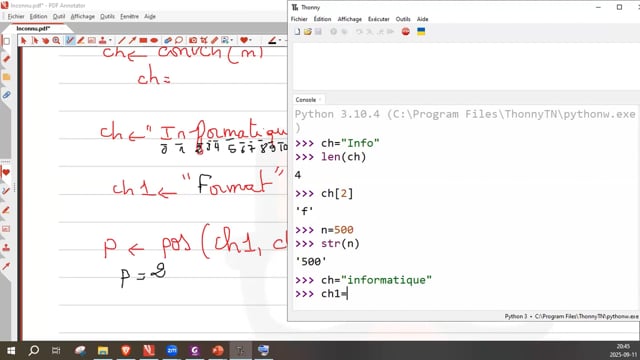Image resolution: width=640 pixels, height=360 pixels.
Task: Click the Thonny shell input line ch1=
Action: (x=321, y=293)
